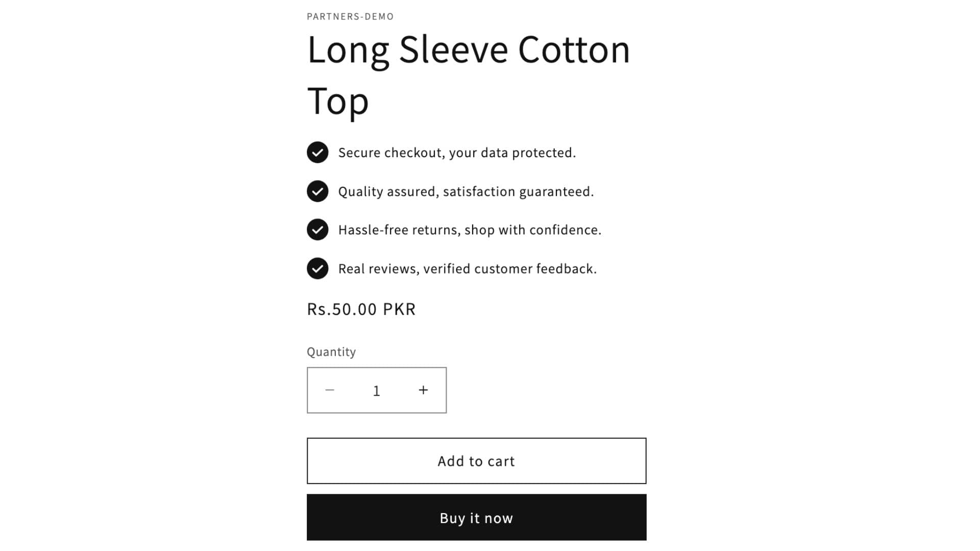Click the Secure checkout text line
Screen dimensions: 980x551
click(x=457, y=152)
